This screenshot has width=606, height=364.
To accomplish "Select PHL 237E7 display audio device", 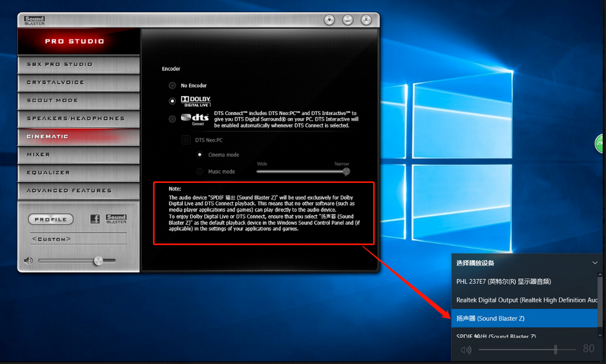I will coord(525,281).
